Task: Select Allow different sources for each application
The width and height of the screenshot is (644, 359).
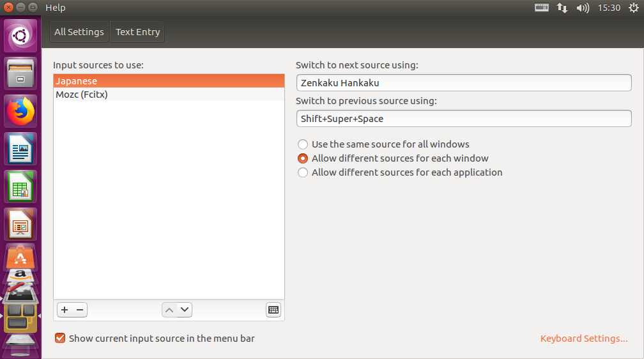Action: (400, 172)
